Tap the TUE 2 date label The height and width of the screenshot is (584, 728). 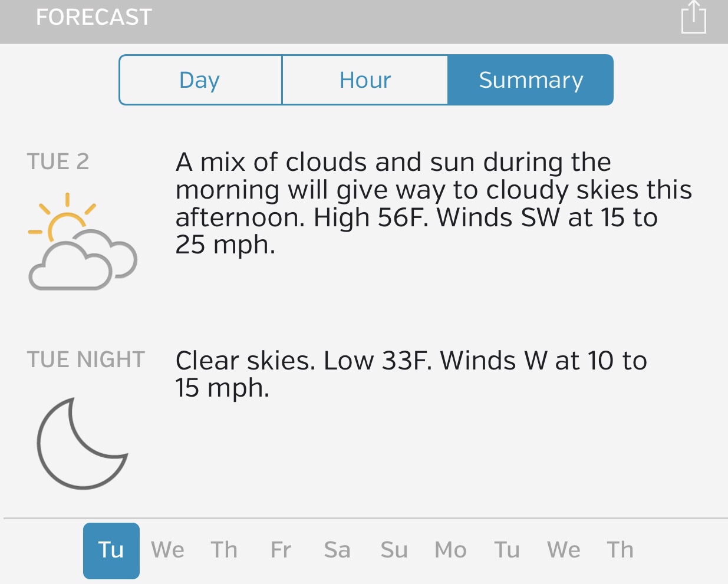58,161
